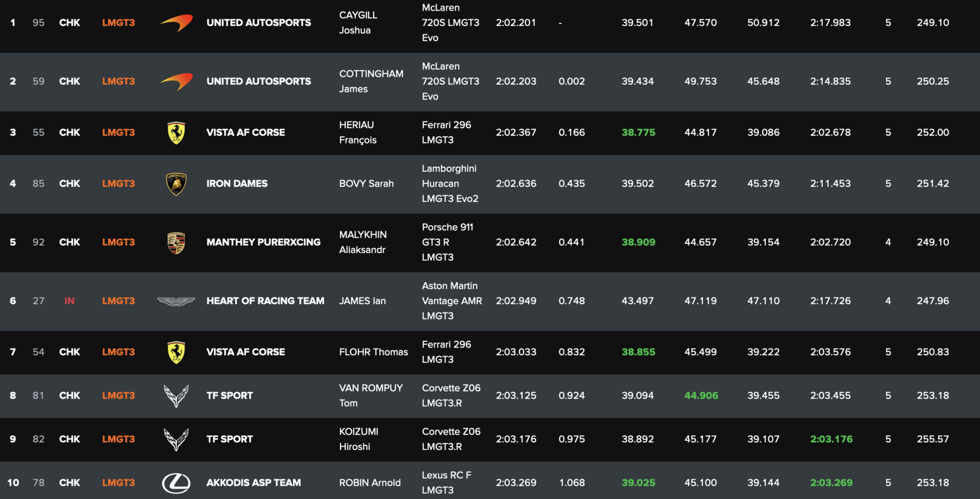Click car model Lamborghini Huracan LMGT3 Evo2
This screenshot has height=499, width=980.
tap(450, 184)
